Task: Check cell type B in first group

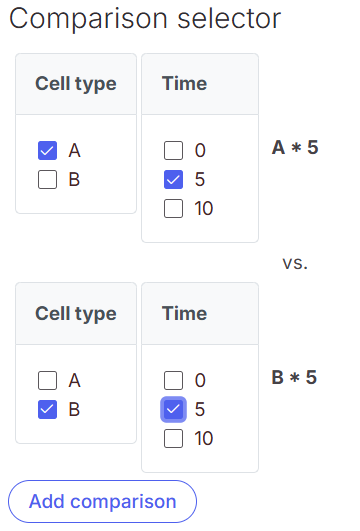Action: [47, 179]
